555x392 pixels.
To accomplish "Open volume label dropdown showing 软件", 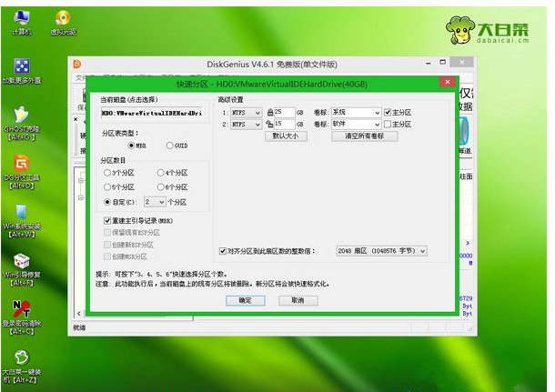I will click(x=356, y=125).
